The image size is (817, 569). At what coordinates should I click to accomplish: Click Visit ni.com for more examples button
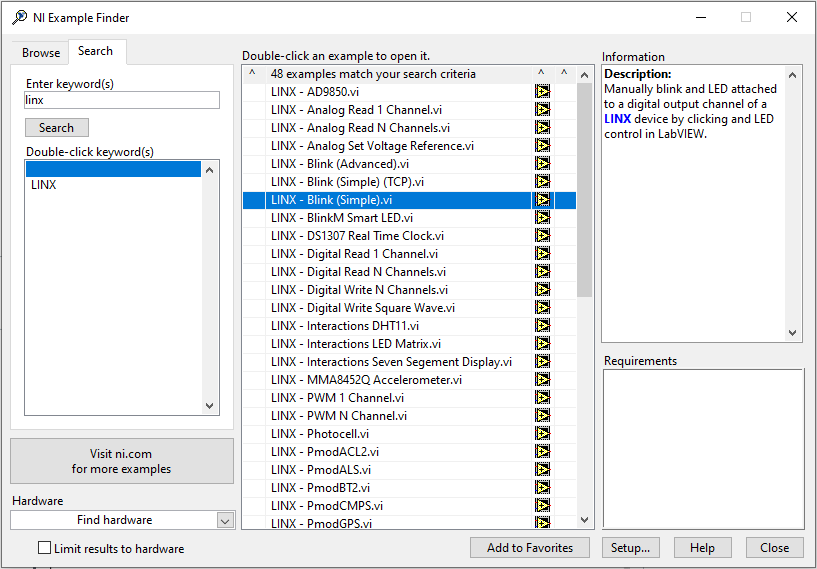[122, 461]
